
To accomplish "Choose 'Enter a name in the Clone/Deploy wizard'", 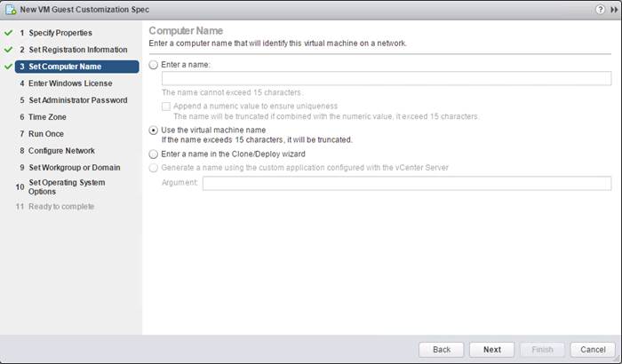I will coord(154,154).
